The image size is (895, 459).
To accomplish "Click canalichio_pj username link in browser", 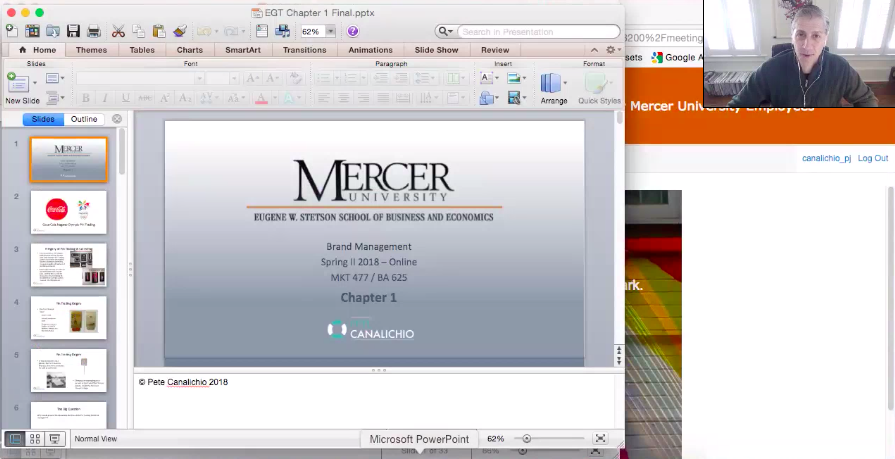I will 826,158.
